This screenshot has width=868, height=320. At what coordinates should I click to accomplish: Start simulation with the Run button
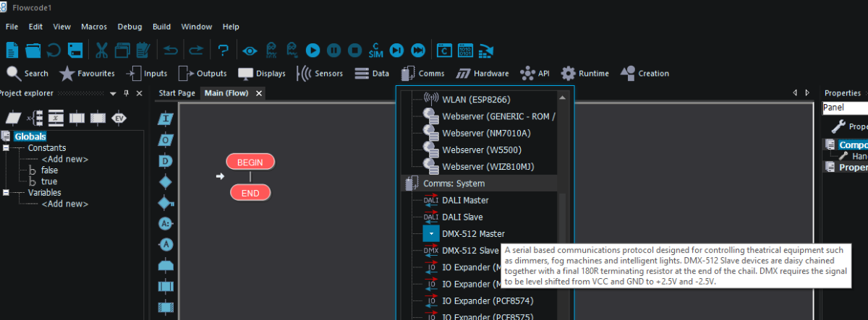point(312,50)
